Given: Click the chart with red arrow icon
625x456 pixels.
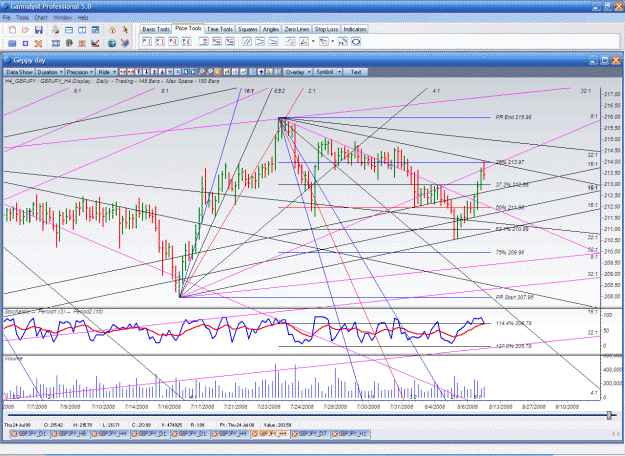Looking at the screenshot, I should 95,43.
